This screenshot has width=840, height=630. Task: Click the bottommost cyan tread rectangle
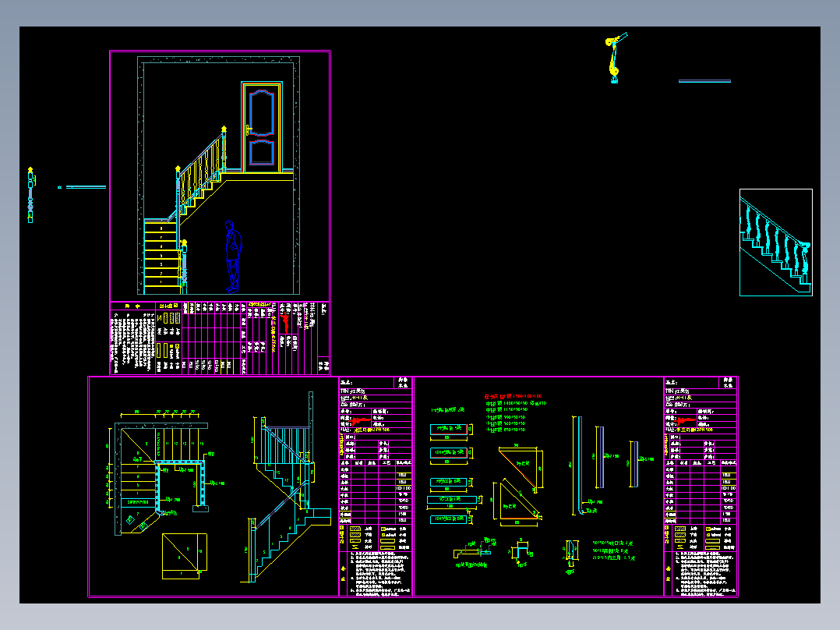click(x=448, y=519)
